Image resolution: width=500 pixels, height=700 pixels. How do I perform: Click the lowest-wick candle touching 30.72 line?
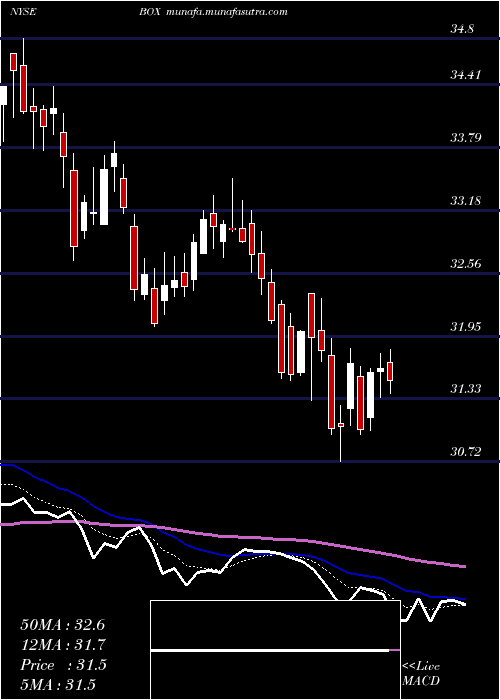[x=341, y=433]
